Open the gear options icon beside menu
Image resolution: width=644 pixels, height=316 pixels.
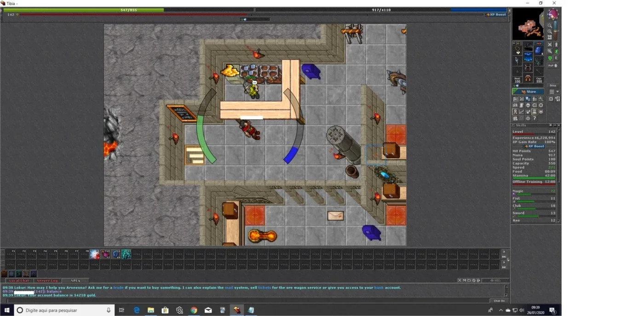pyautogui.click(x=551, y=99)
